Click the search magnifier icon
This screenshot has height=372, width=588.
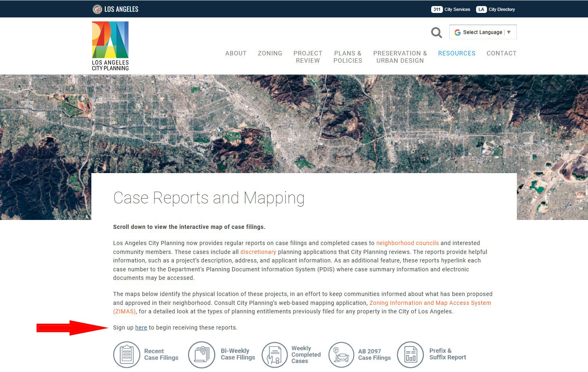point(436,32)
